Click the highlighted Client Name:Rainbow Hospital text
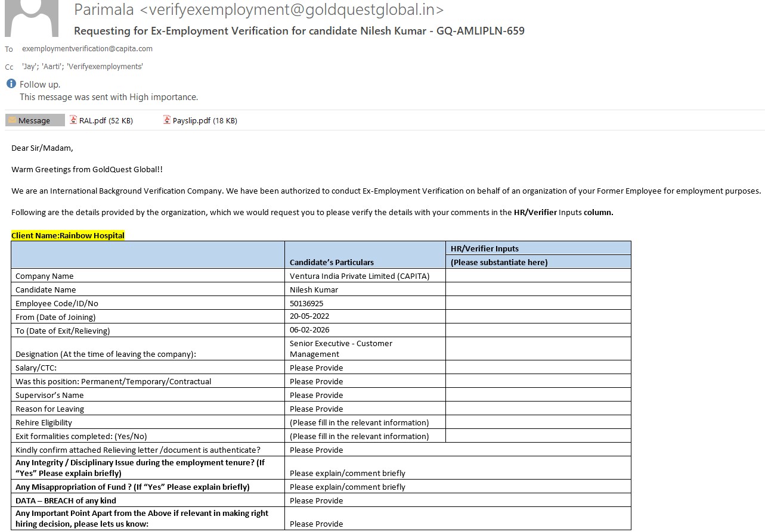The height and width of the screenshot is (532, 765). click(x=68, y=235)
